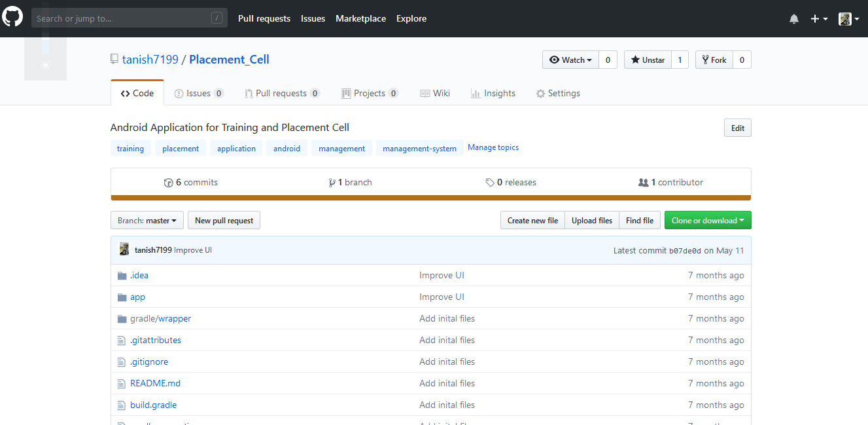Open Manage topics link

click(x=493, y=147)
